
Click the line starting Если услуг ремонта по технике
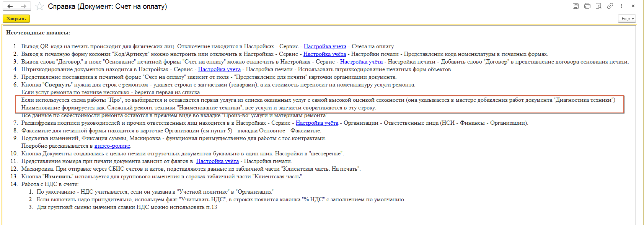[x=111, y=92]
